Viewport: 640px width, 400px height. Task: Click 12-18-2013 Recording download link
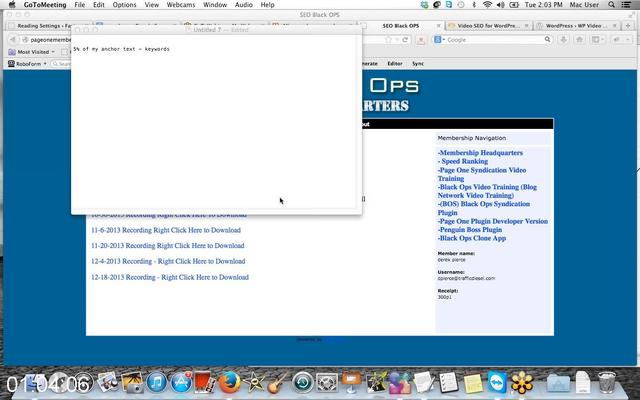coord(170,277)
